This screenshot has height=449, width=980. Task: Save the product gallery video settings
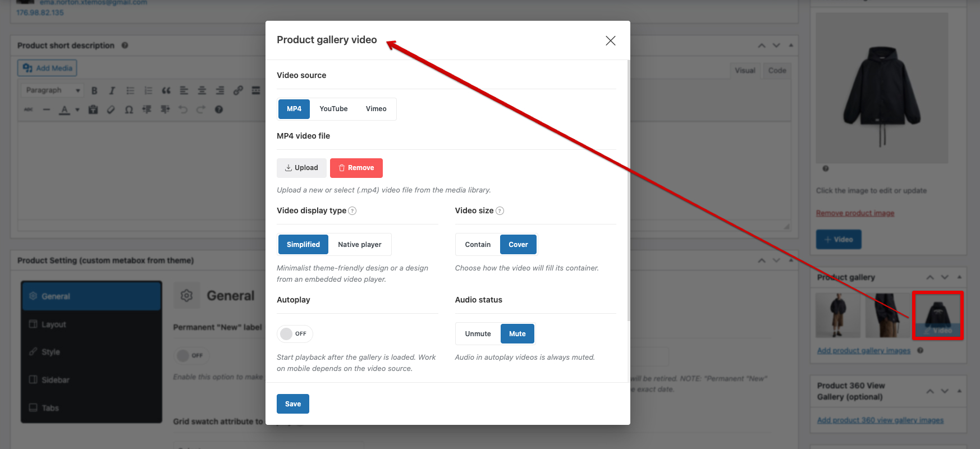pyautogui.click(x=293, y=404)
